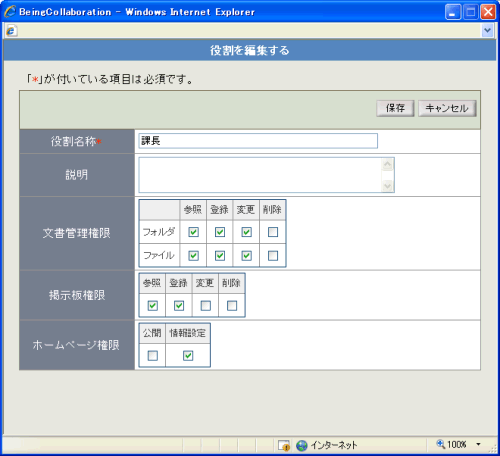Viewport: 500px width, 456px height.
Task: Click the Internet zone globe icon
Action: click(x=302, y=445)
